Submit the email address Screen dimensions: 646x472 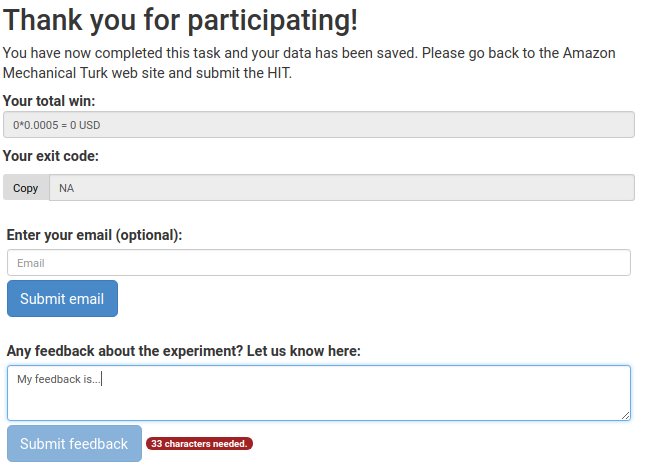click(62, 299)
